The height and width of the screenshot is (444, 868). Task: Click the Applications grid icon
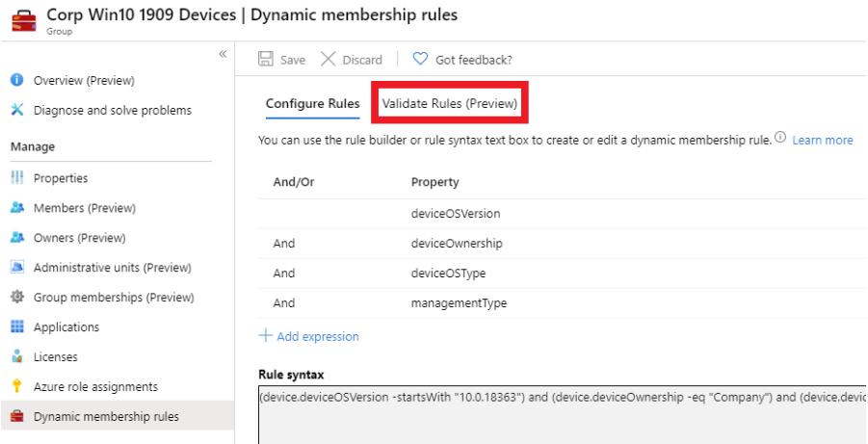coord(17,326)
